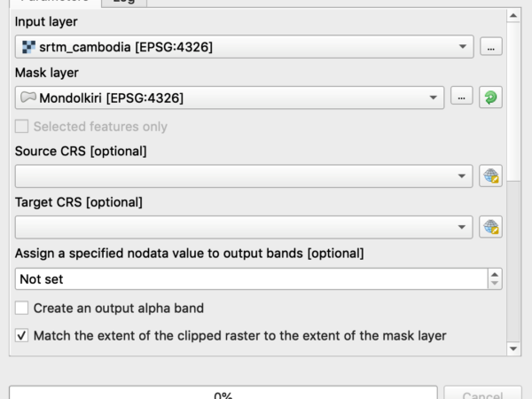The width and height of the screenshot is (532, 399).
Task: Open the Mask layer browse ellipsis button
Action: pyautogui.click(x=461, y=96)
